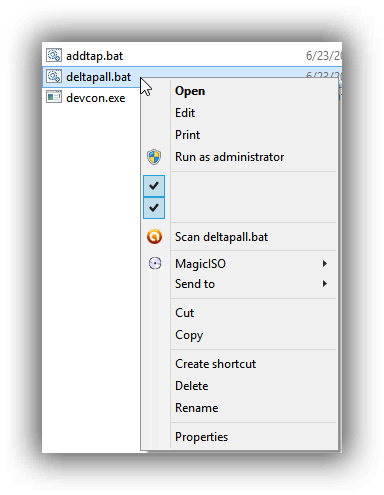Click the shield icon beside Run as administrator

click(154, 157)
